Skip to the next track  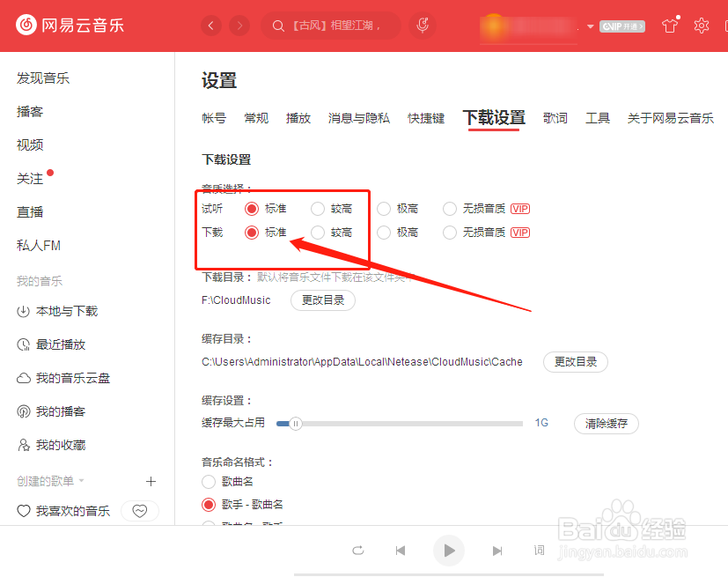point(497,551)
